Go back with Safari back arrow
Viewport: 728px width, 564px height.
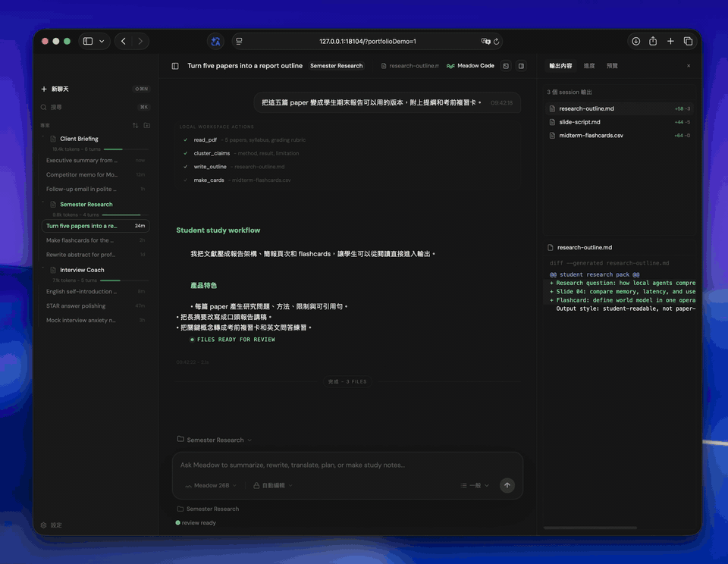coord(124,41)
